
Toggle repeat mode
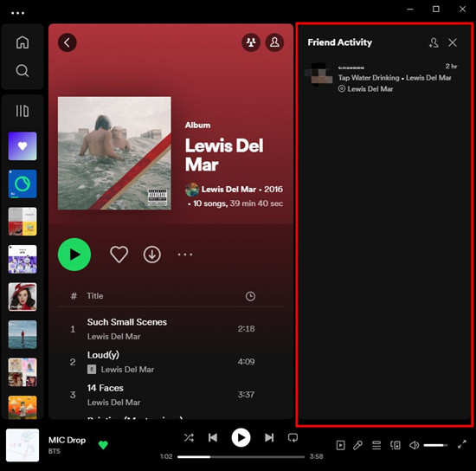point(293,437)
